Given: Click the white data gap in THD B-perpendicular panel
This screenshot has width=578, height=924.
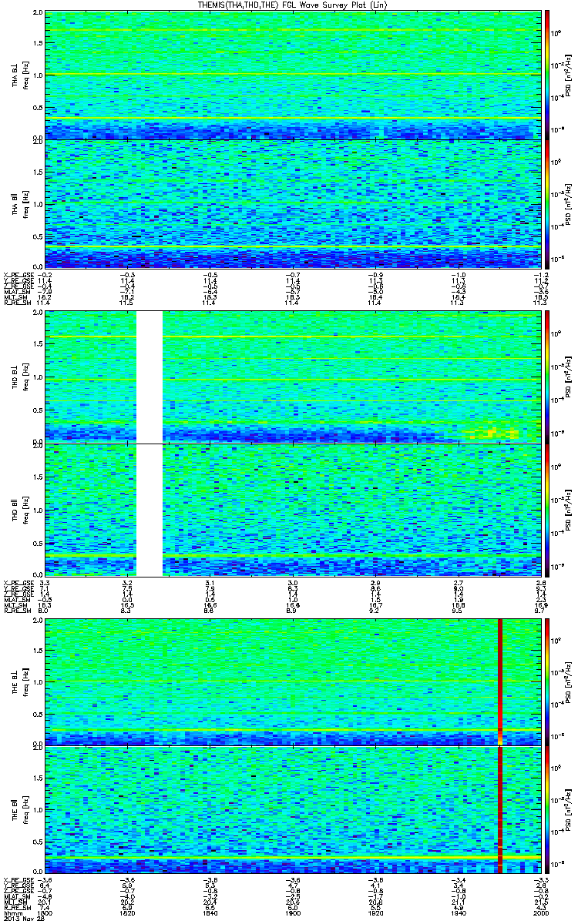Looking at the screenshot, I should 150,377.
